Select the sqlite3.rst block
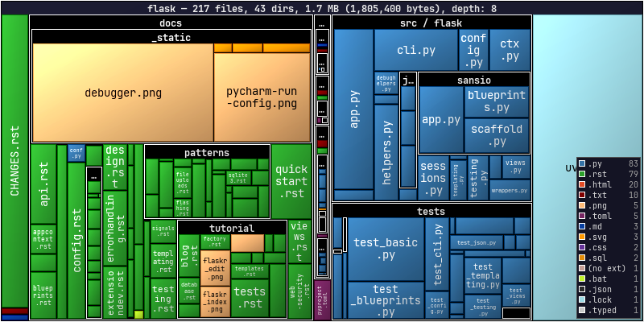The image size is (644, 322). [238, 178]
